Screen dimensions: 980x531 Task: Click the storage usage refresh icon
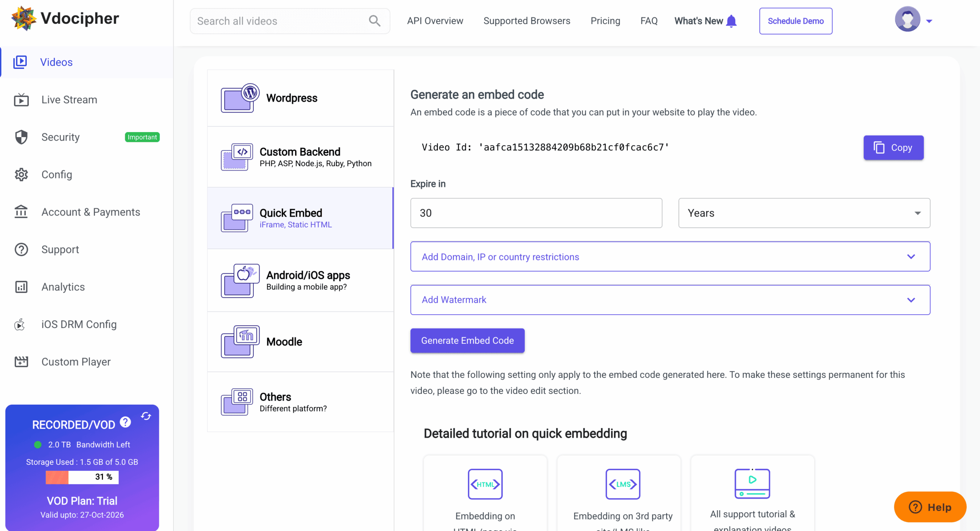tap(146, 416)
